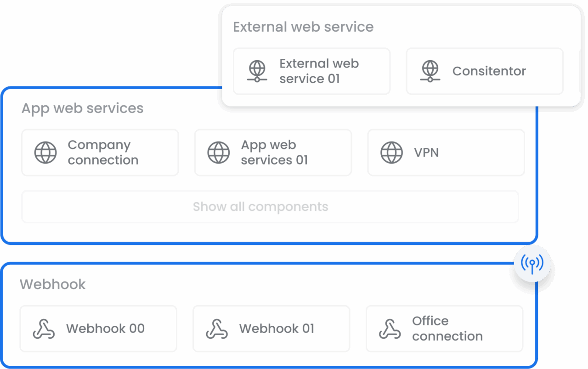Viewport: 588px width, 369px height.
Task: Select the globe icon on App web services 01
Action: [218, 153]
